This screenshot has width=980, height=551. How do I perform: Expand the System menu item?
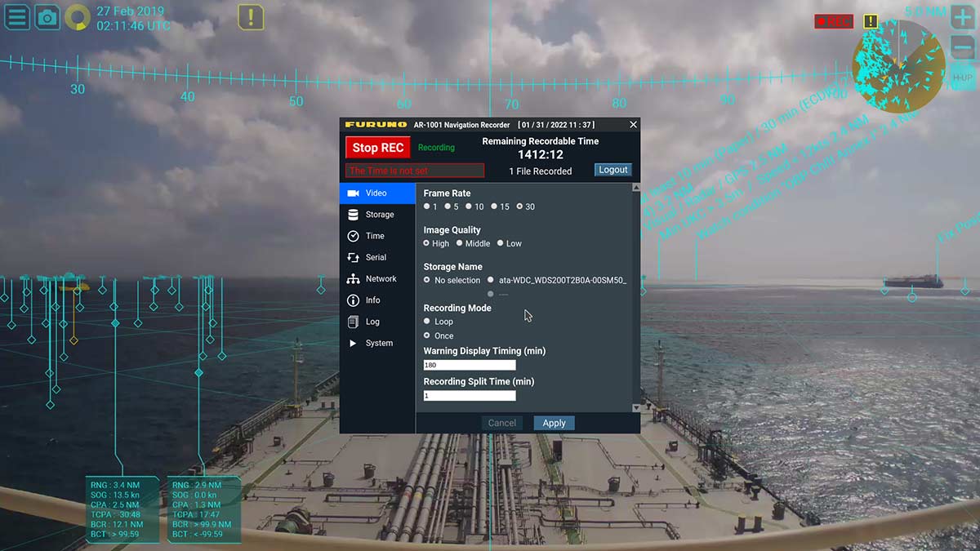tap(378, 344)
